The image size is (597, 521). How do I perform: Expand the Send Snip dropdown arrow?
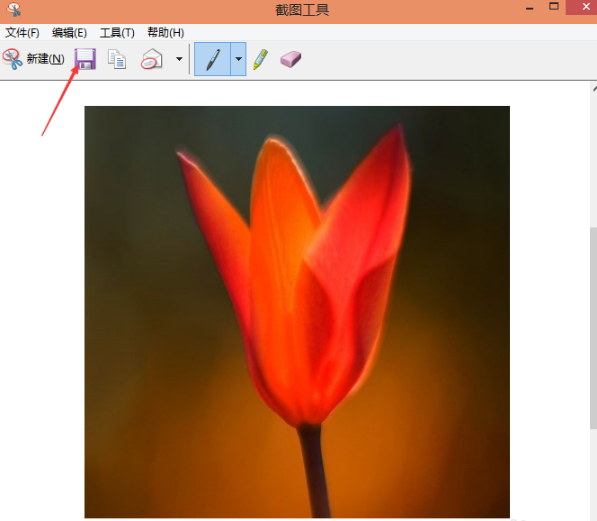[179, 59]
